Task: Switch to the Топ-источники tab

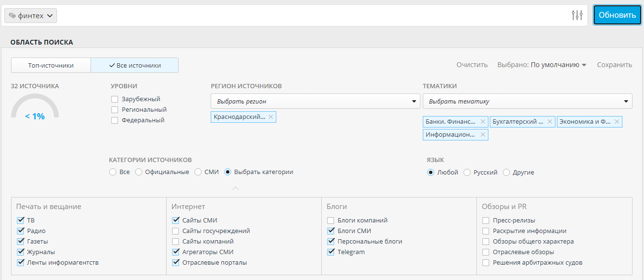Action: (51, 65)
